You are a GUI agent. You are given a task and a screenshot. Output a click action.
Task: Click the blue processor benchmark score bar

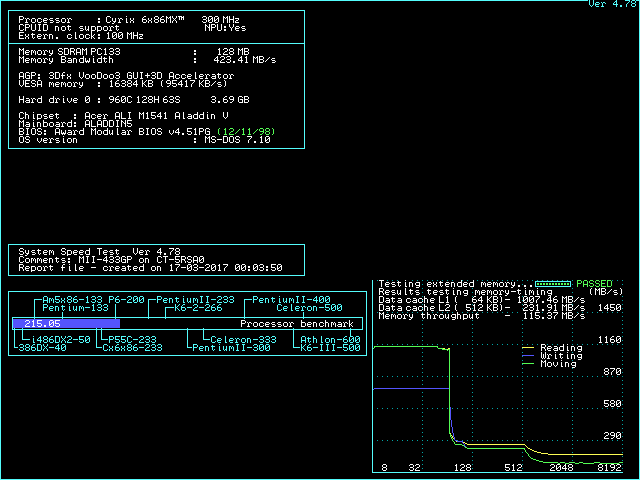click(x=66, y=324)
